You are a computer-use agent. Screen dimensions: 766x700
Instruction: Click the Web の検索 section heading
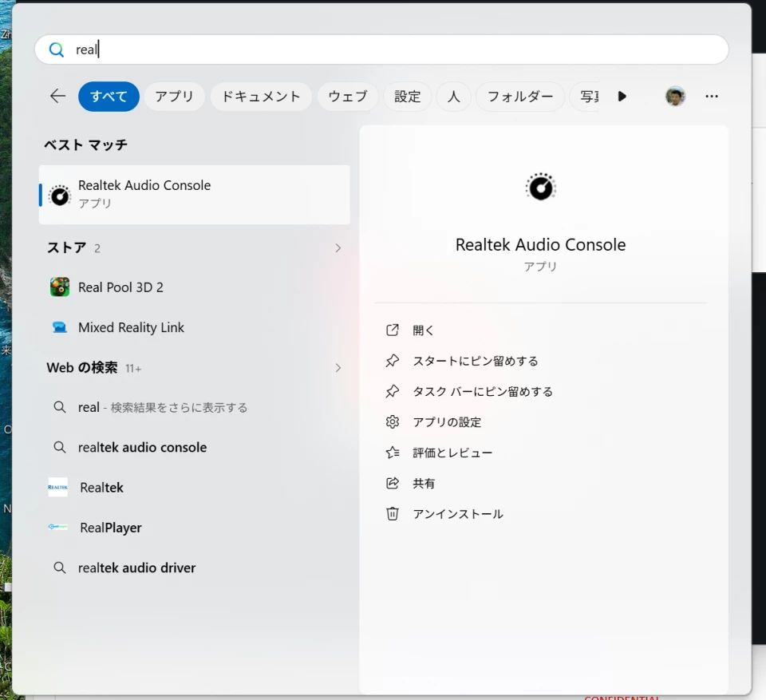click(x=82, y=368)
